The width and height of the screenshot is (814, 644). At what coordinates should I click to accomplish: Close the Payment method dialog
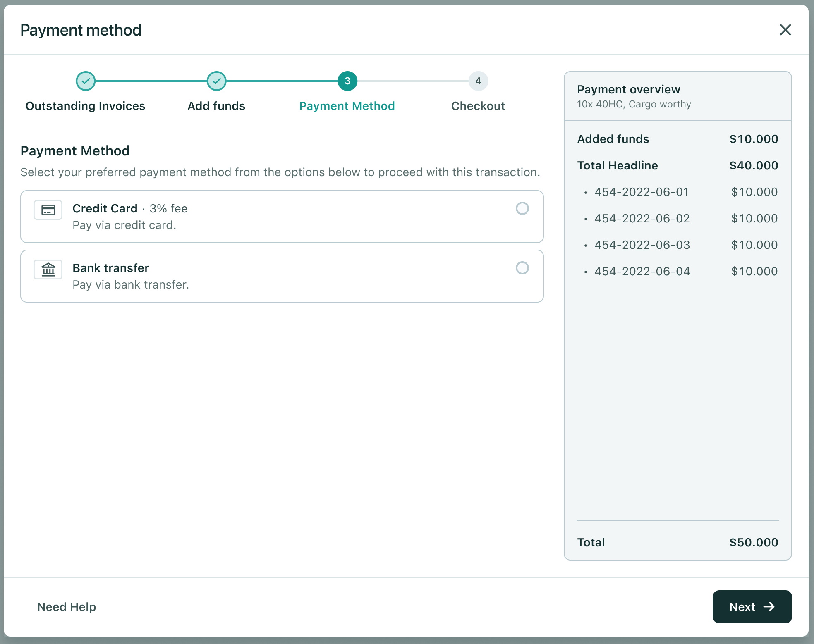785,30
